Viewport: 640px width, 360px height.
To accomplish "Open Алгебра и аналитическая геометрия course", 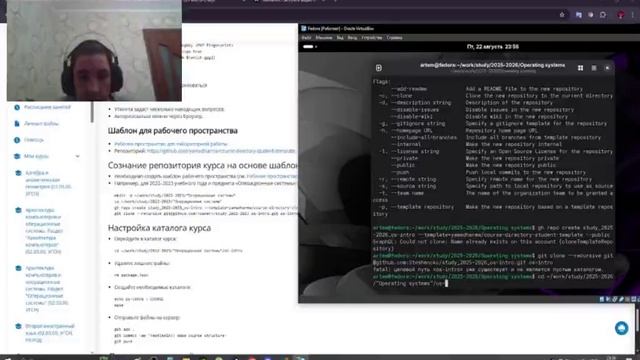I will 48,183.
